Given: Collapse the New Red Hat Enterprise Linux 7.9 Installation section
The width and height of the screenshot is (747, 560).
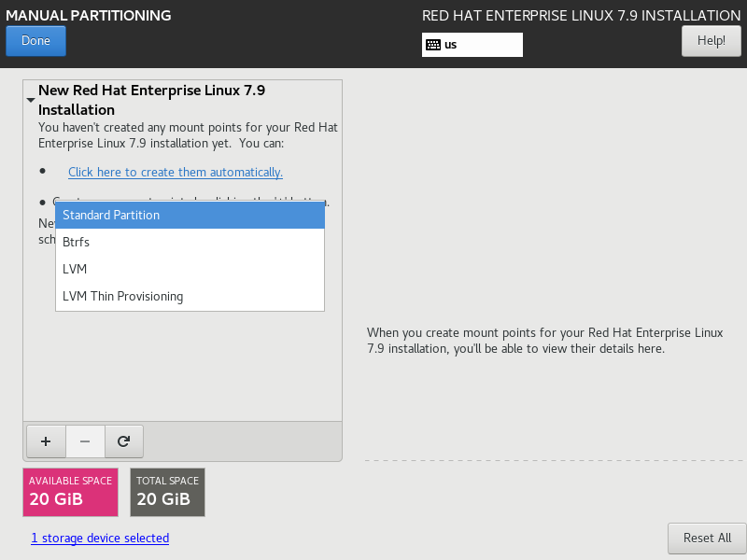Looking at the screenshot, I should point(31,100).
